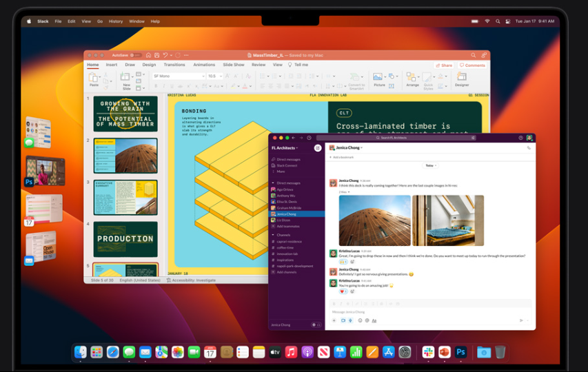Click the search magnifier in PowerPoint title bar

[474, 55]
